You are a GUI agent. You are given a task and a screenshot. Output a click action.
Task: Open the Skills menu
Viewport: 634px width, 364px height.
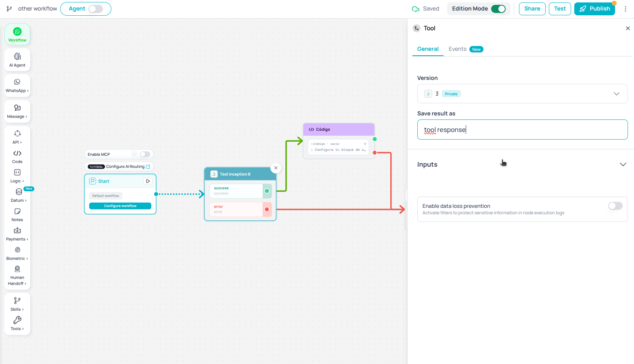(x=17, y=304)
